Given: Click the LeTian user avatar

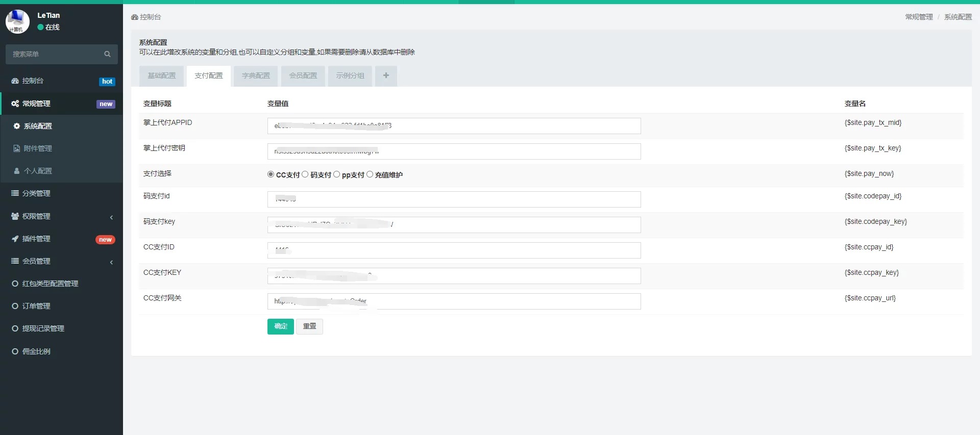Looking at the screenshot, I should coord(17,21).
